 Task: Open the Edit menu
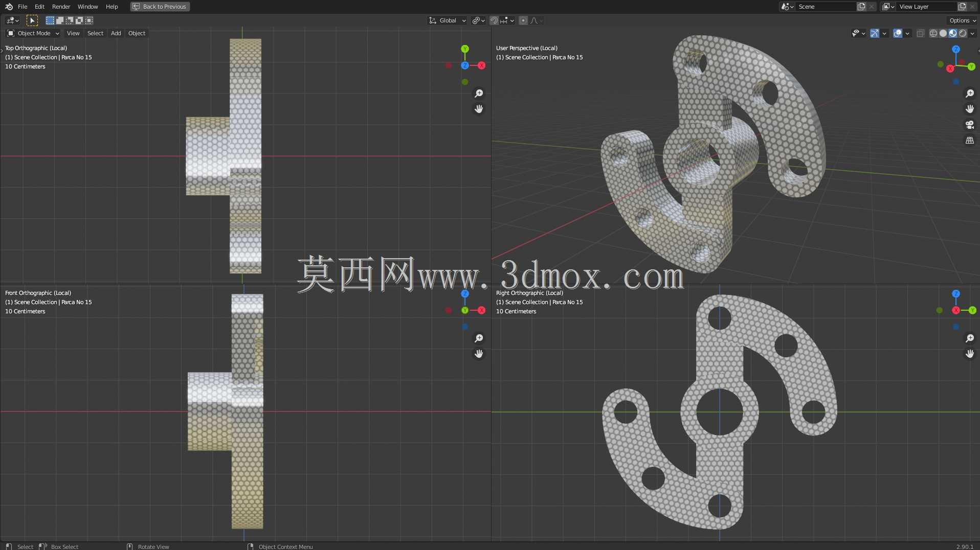pyautogui.click(x=39, y=7)
